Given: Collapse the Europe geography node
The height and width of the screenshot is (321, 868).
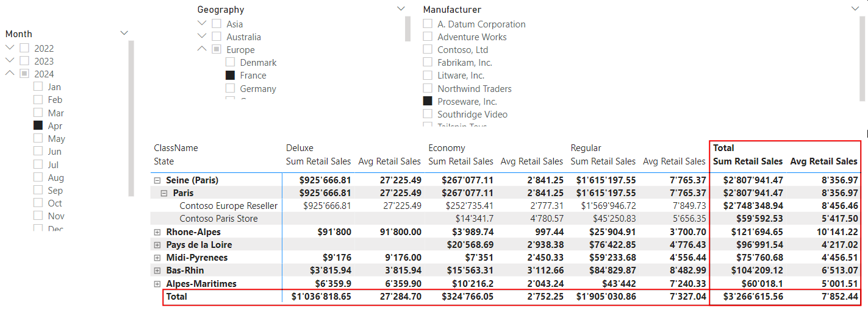Looking at the screenshot, I should (202, 49).
